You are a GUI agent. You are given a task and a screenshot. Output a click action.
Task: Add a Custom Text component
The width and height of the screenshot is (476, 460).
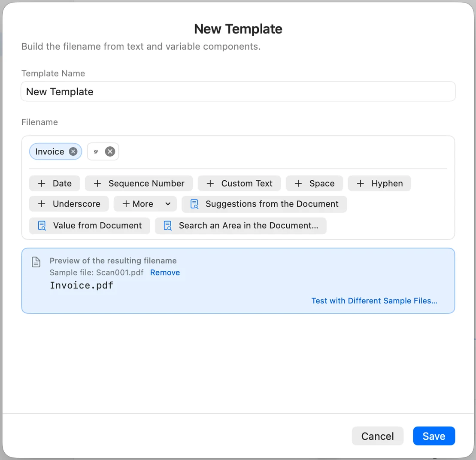pyautogui.click(x=239, y=183)
